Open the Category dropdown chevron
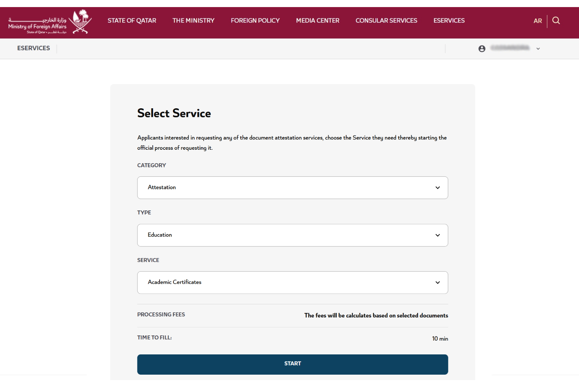The image size is (579, 392). coord(437,188)
